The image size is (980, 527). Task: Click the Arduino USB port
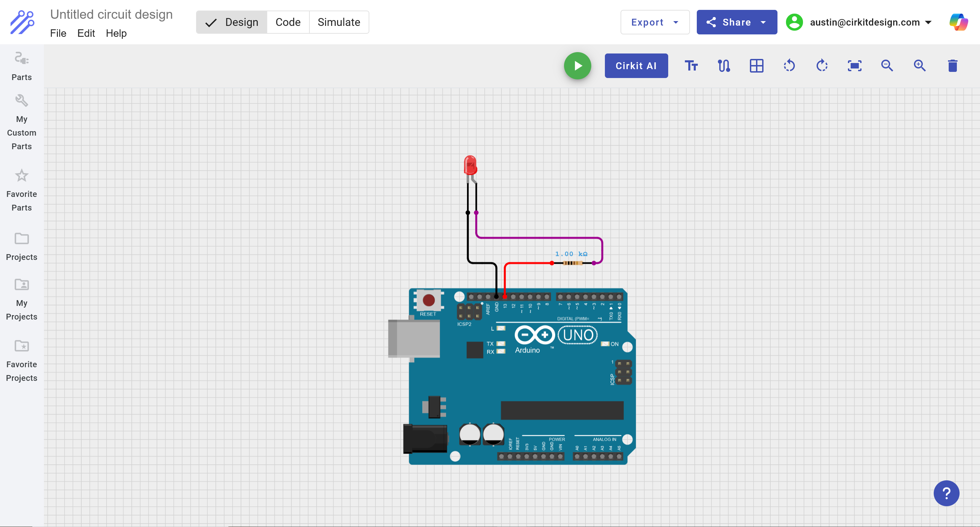pos(414,339)
